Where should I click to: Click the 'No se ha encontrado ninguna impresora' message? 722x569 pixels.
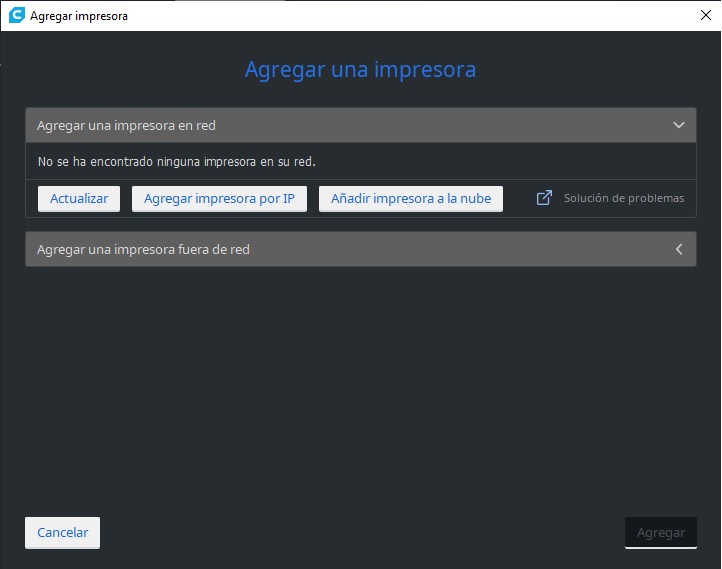(176, 161)
